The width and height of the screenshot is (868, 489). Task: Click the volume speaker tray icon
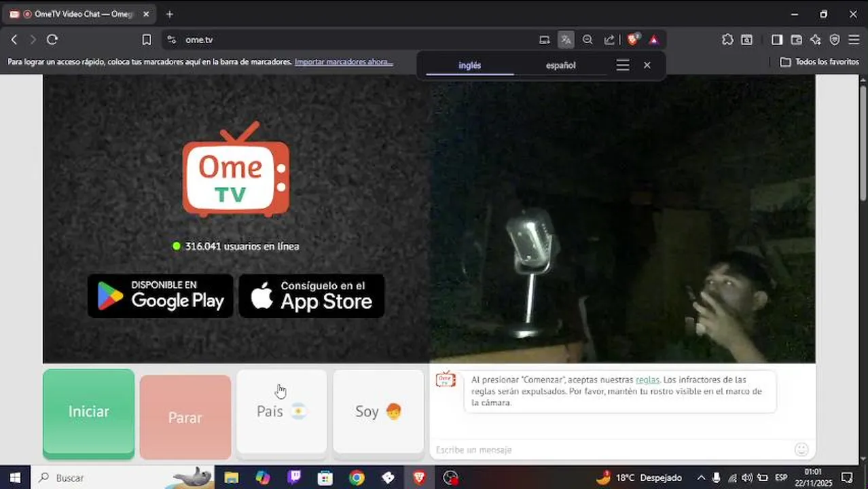(747, 477)
